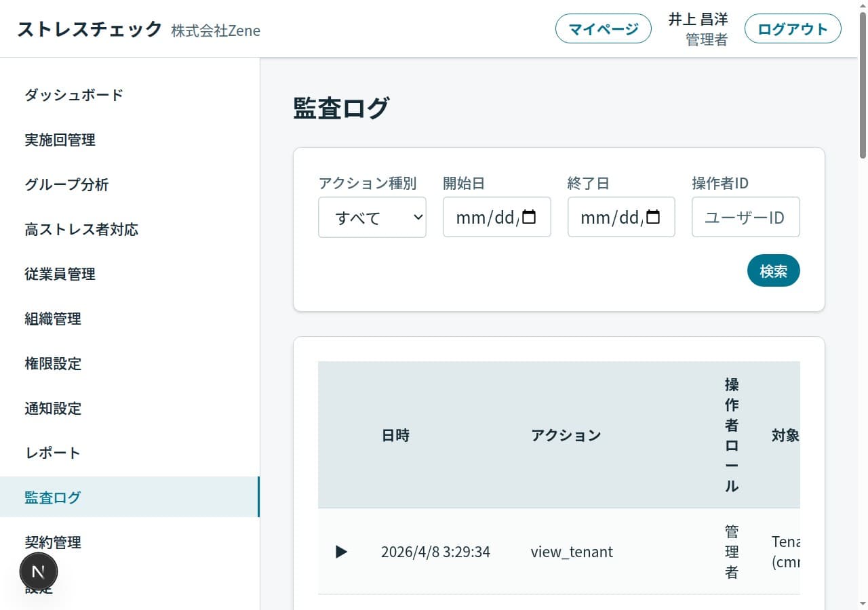Select レポート in the sidebar
The width and height of the screenshot is (868, 610).
pos(130,453)
